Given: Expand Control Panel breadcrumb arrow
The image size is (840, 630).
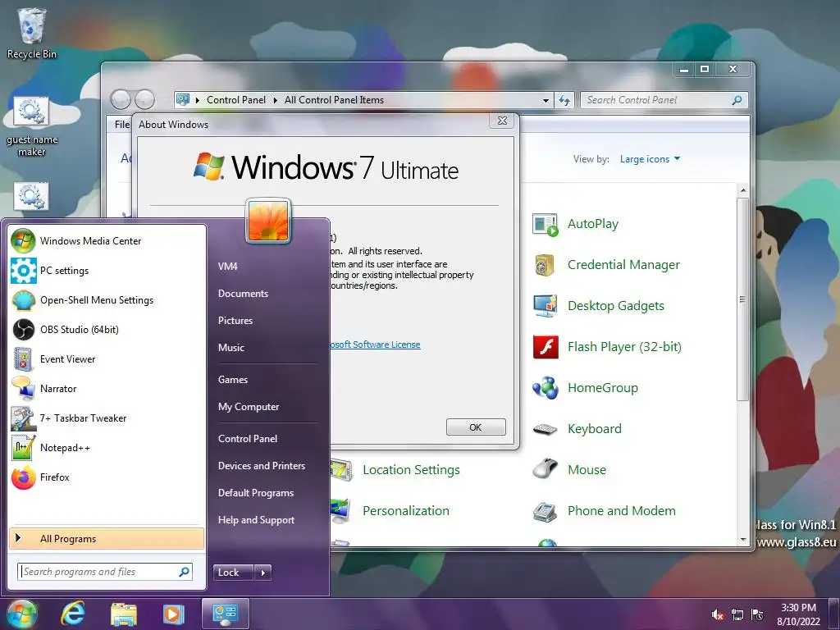Looking at the screenshot, I should pos(276,100).
